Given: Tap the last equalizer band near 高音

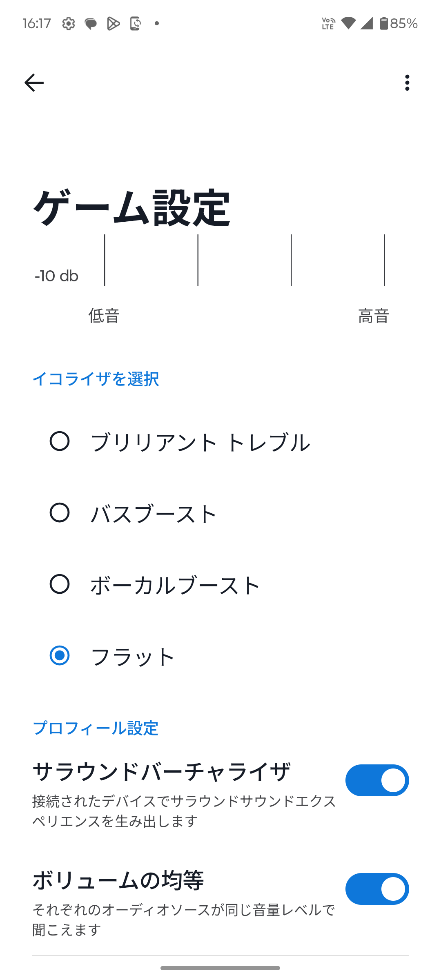Looking at the screenshot, I should pos(384,260).
